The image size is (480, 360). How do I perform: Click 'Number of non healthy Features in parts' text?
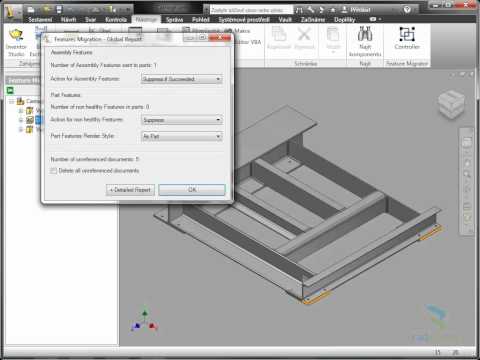(100, 107)
